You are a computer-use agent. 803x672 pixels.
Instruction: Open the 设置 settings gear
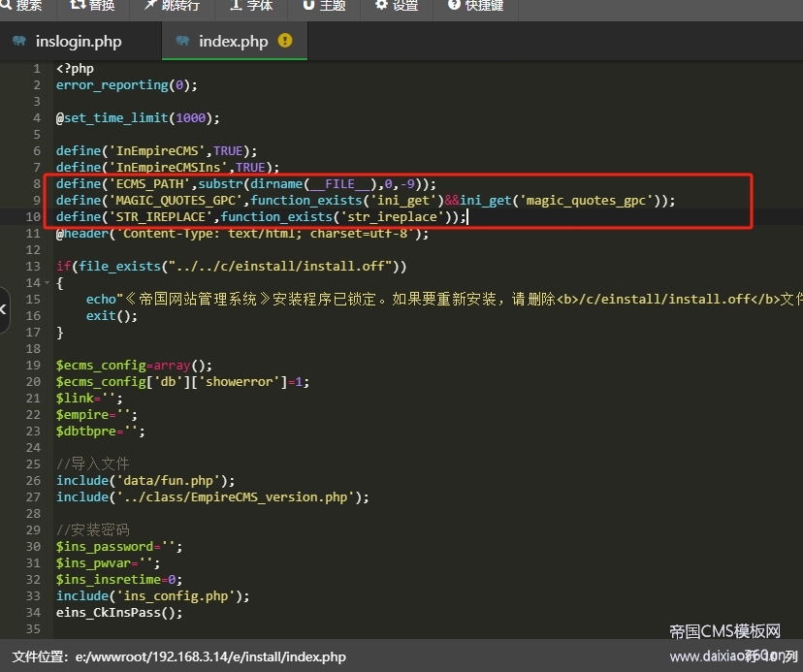click(x=397, y=6)
